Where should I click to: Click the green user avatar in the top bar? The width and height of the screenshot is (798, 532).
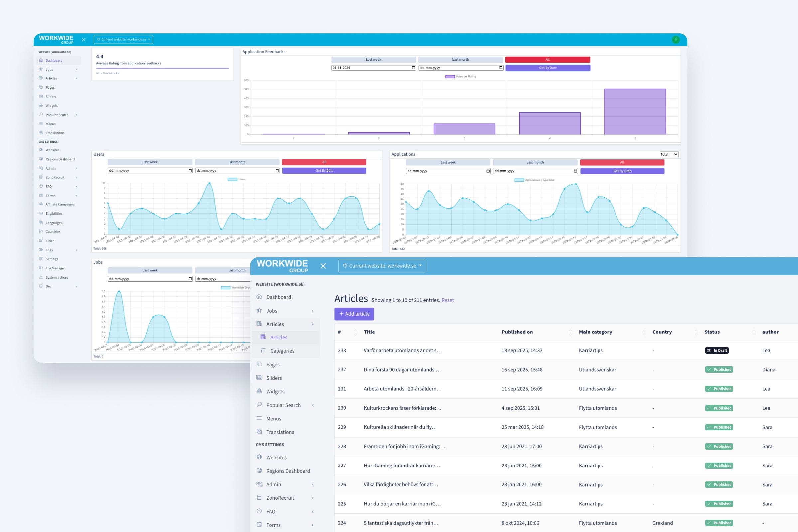pyautogui.click(x=676, y=40)
